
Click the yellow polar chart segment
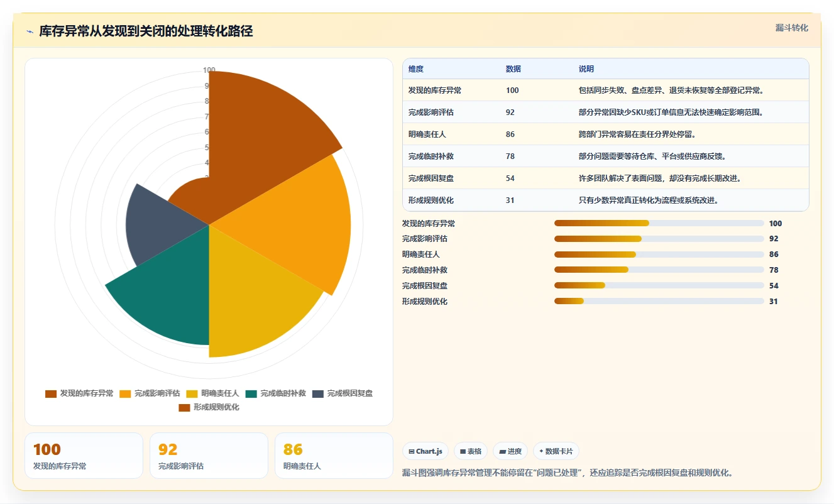(x=251, y=295)
